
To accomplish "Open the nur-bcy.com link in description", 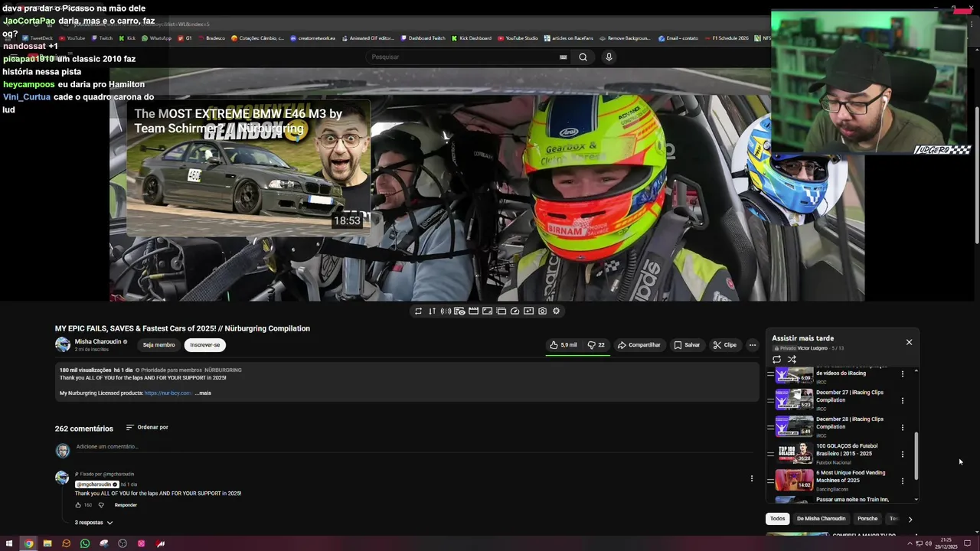I will tap(168, 393).
